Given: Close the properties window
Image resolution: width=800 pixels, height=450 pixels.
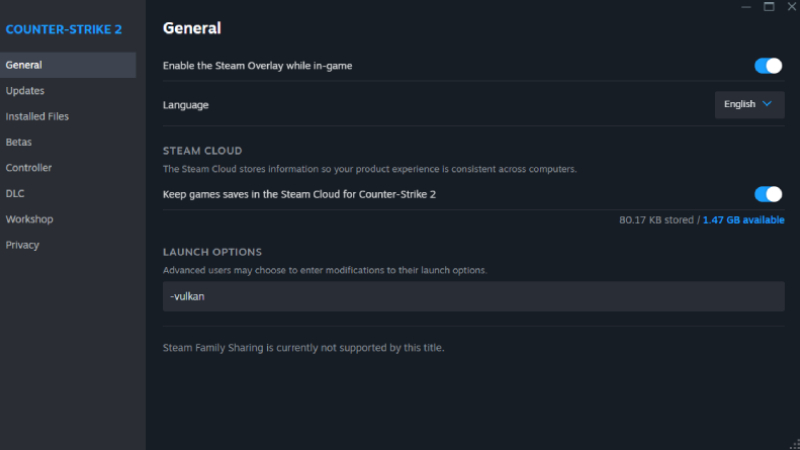Looking at the screenshot, I should tap(792, 7).
